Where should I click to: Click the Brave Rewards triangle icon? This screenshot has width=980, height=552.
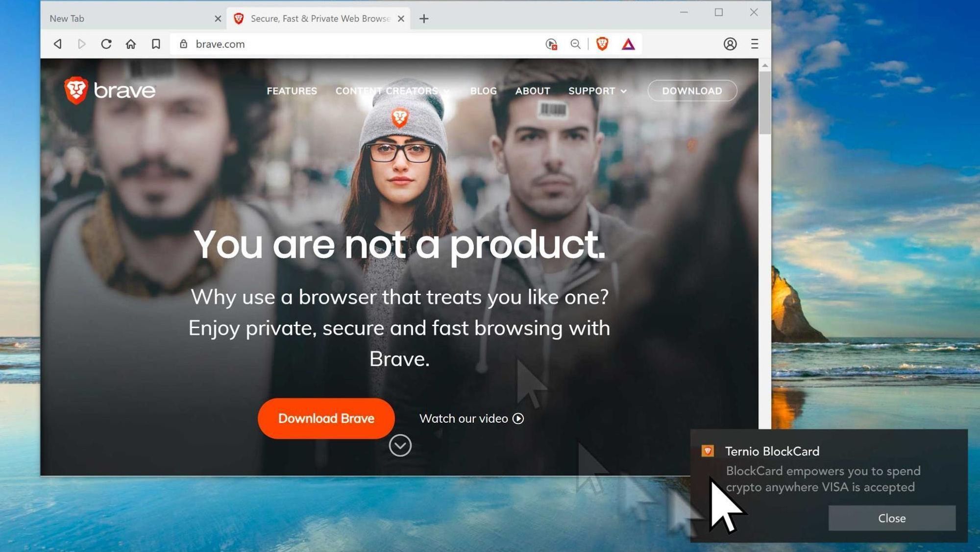coord(627,43)
